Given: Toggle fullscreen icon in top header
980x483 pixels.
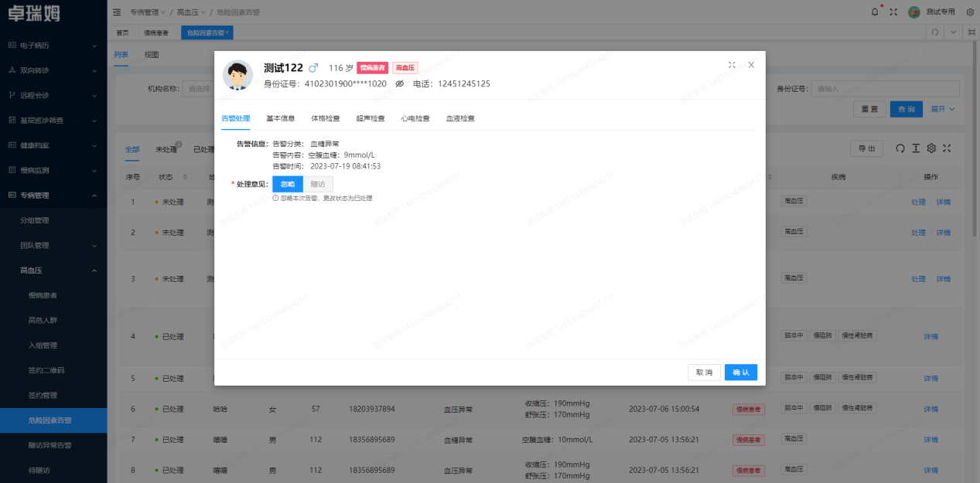Looking at the screenshot, I should (893, 12).
